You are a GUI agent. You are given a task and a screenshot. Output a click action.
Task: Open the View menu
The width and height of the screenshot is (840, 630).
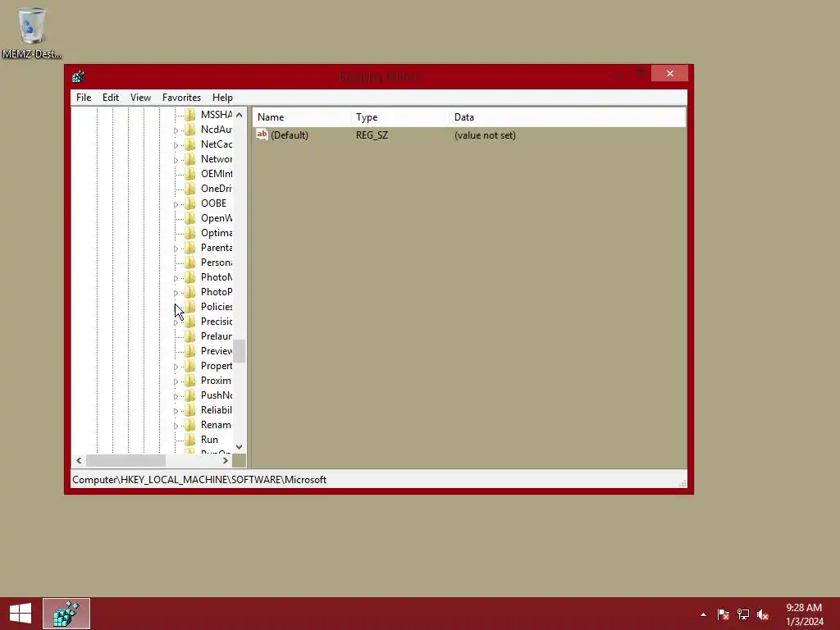(x=140, y=98)
